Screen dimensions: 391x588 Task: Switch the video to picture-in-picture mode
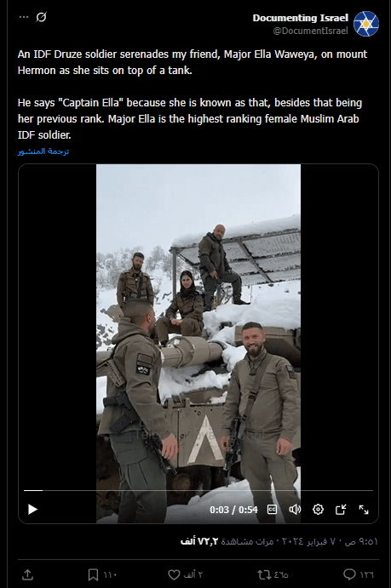[341, 509]
